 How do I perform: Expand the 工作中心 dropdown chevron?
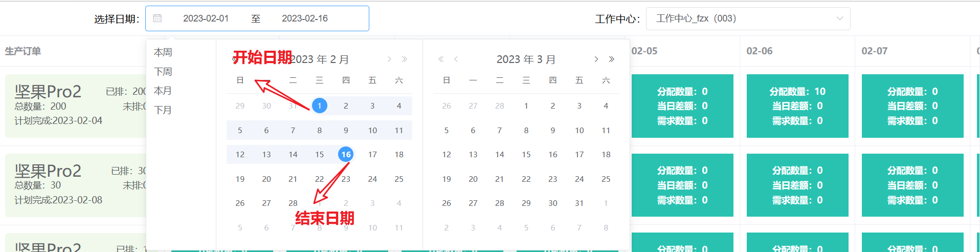839,18
